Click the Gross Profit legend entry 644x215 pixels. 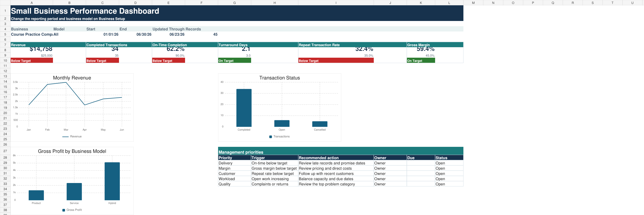coord(72,210)
